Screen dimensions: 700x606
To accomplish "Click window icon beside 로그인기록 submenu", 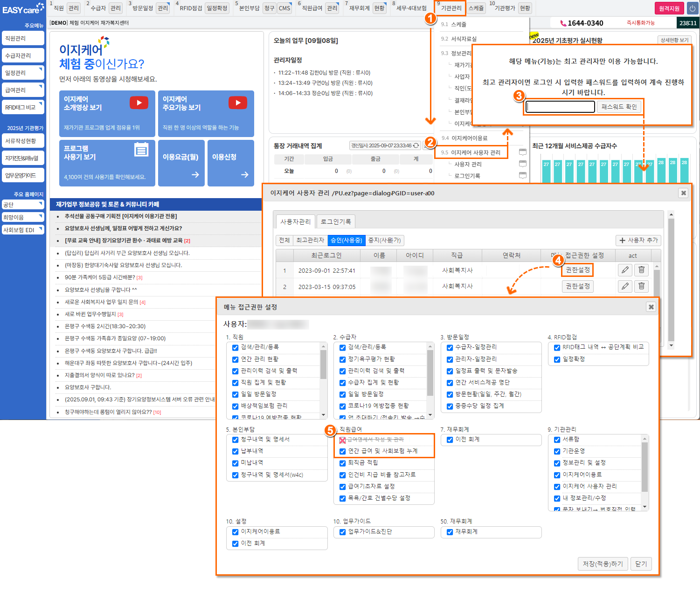I will 523,176.
